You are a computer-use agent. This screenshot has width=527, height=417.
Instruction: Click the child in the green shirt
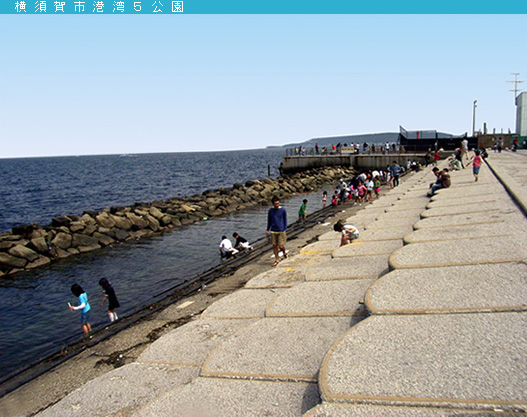point(303,210)
